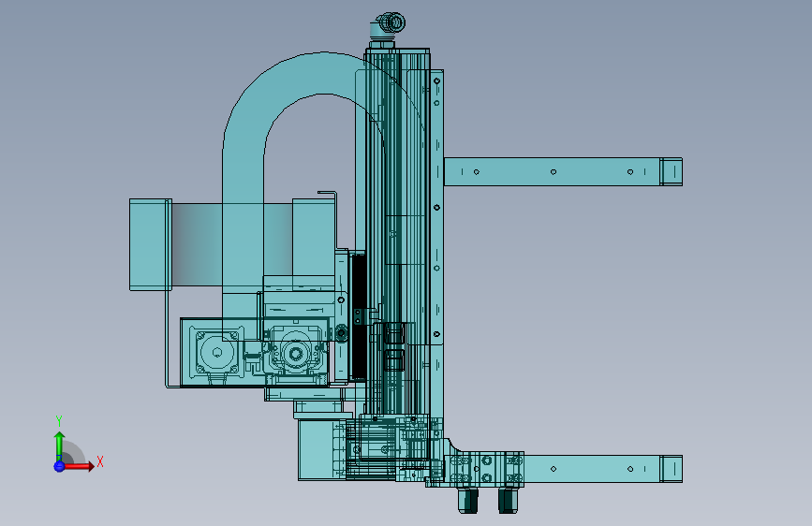Select the square end block of lower arm
Viewport: 812px width, 526px height.
(x=672, y=469)
